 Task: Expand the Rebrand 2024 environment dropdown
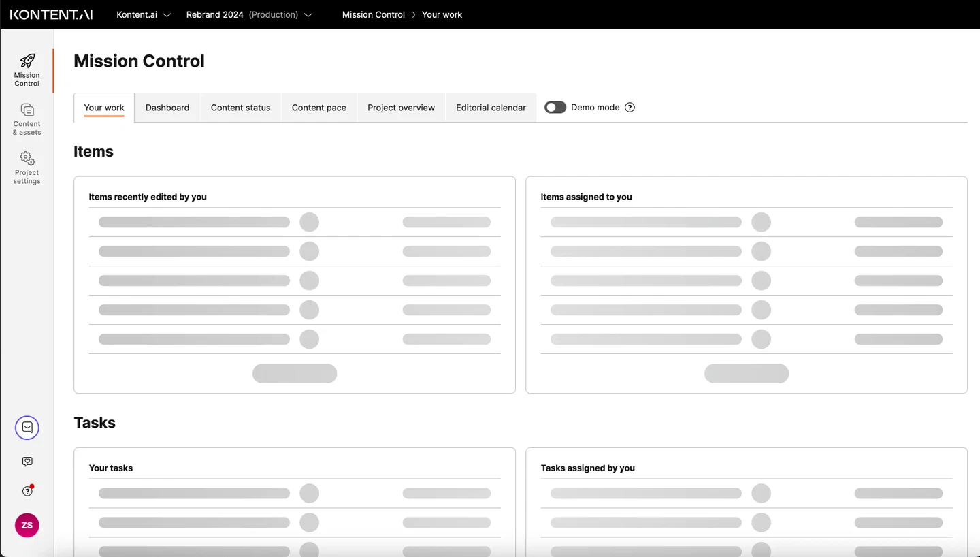249,14
